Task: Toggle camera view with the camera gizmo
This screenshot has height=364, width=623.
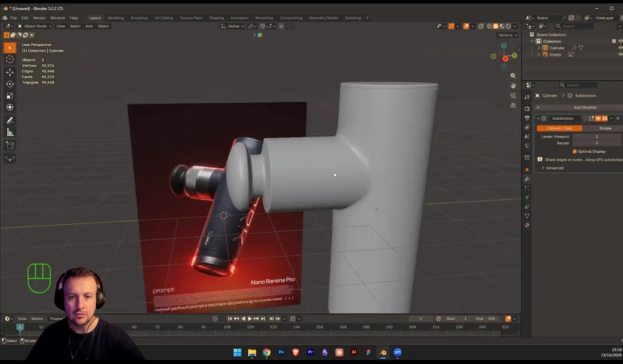Action: [513, 95]
